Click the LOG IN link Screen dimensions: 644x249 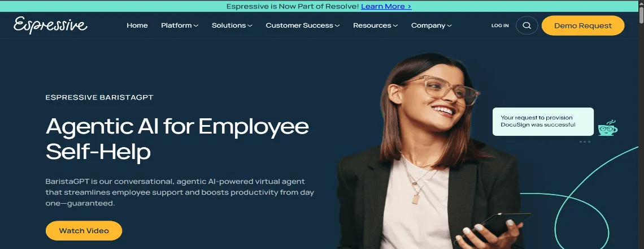(500, 25)
